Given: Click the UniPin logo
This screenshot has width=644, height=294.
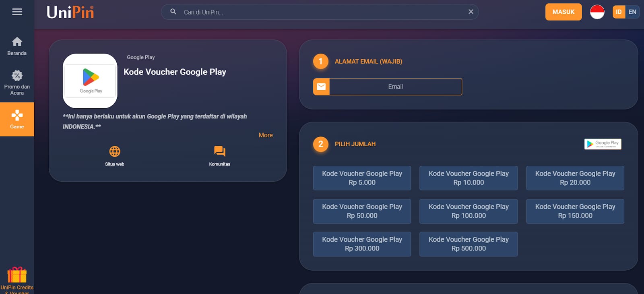Looking at the screenshot, I should (70, 12).
